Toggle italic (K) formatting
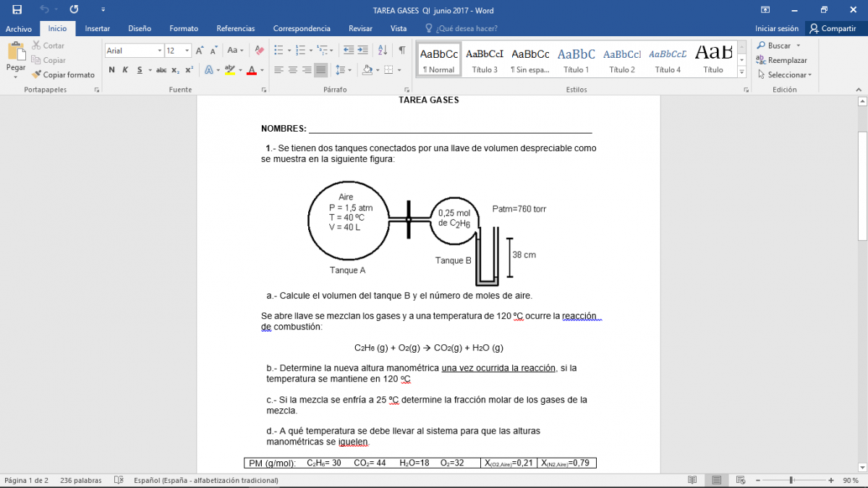This screenshot has width=868, height=488. pos(125,70)
